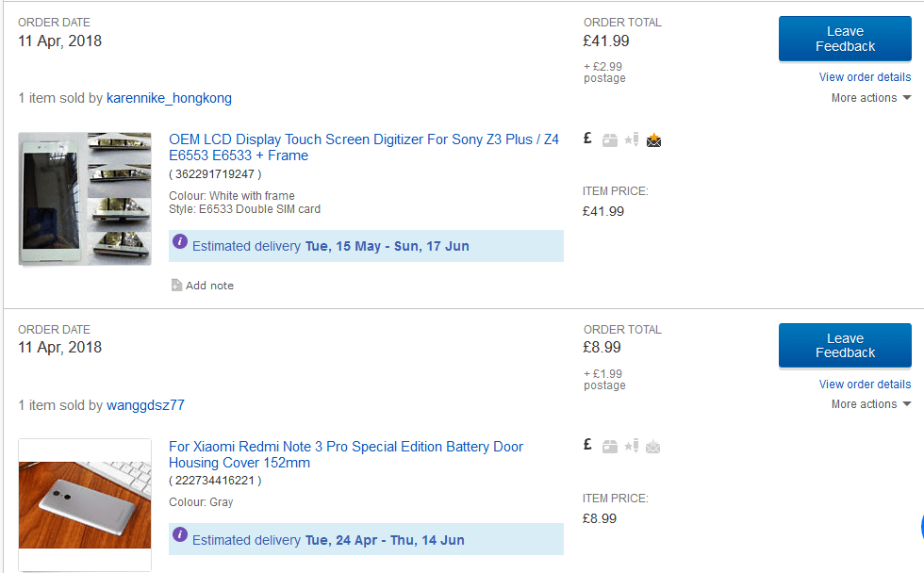Click the paid (£) icon for Sony LCD order
Screen dimensions: 924x573
pos(587,139)
